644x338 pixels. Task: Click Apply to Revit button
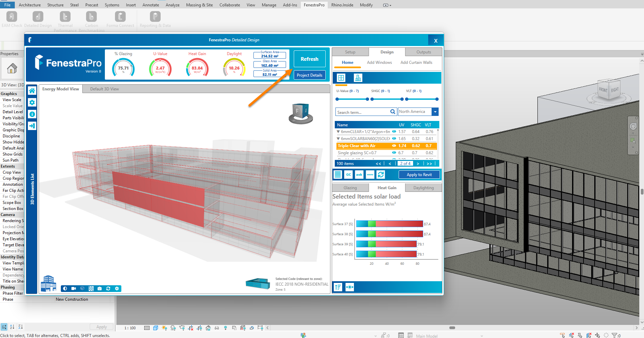(419, 174)
